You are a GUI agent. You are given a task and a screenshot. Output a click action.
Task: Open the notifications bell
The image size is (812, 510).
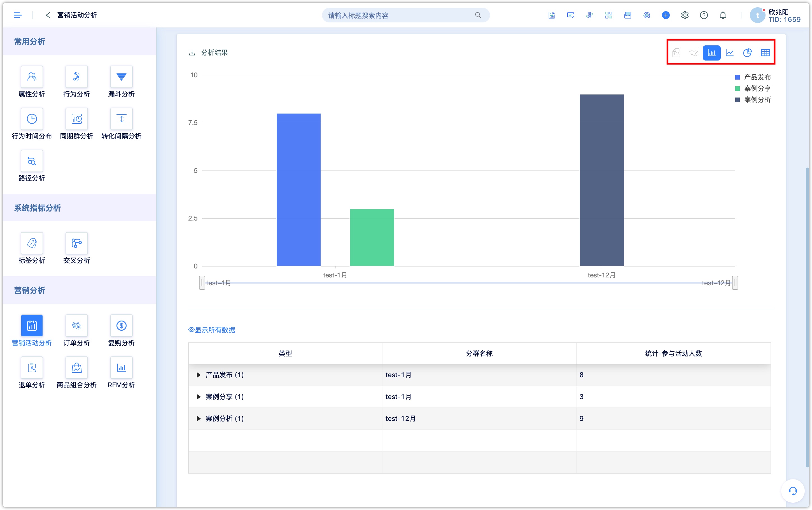723,15
